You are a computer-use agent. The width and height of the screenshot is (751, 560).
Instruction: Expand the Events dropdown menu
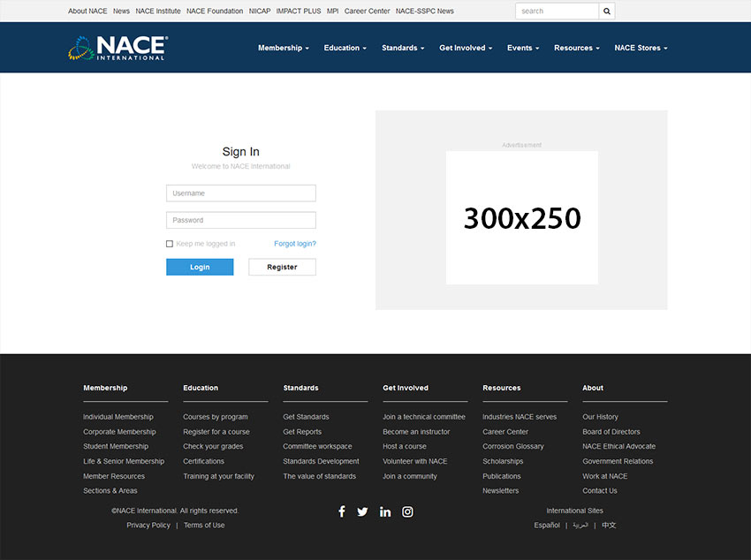click(523, 48)
